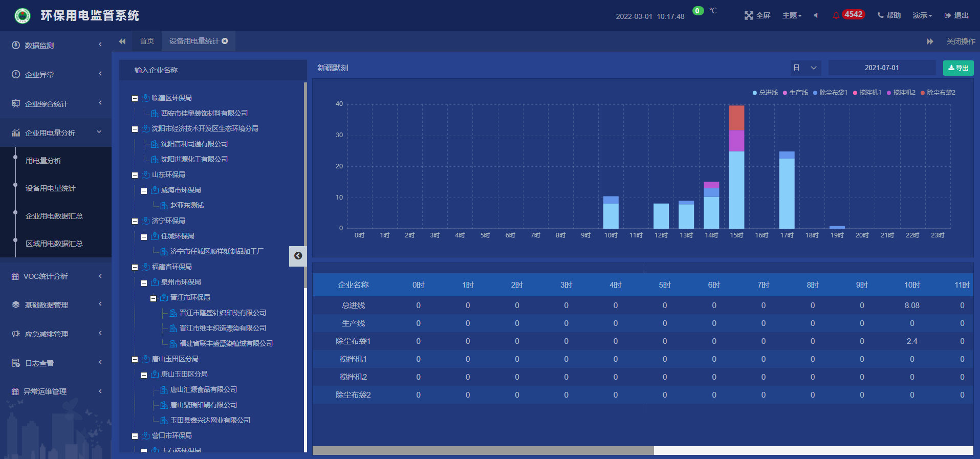Image resolution: width=980 pixels, height=459 pixels.
Task: Click the alarm bell notification icon
Action: pos(836,15)
